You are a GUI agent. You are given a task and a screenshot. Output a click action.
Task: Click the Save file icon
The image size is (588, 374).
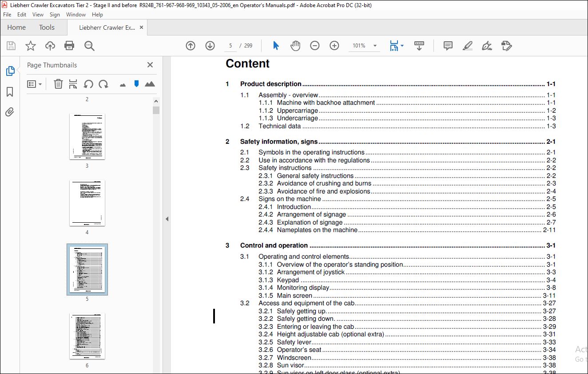pos(11,46)
